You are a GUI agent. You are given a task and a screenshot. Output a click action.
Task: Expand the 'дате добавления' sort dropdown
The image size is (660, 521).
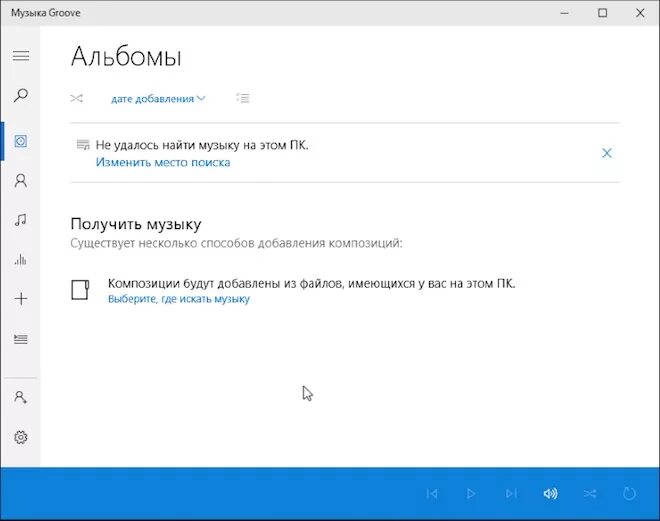point(158,98)
